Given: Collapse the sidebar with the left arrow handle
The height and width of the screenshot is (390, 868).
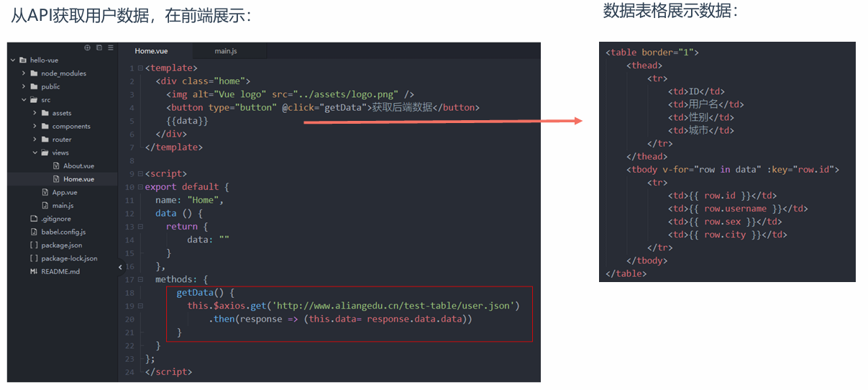Looking at the screenshot, I should click(x=121, y=266).
